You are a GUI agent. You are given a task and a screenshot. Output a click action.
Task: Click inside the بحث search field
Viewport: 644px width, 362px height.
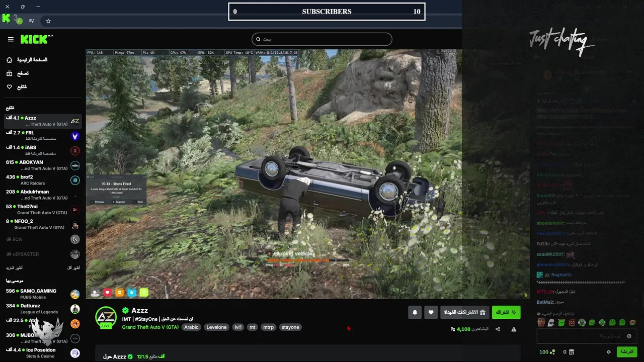[321, 39]
